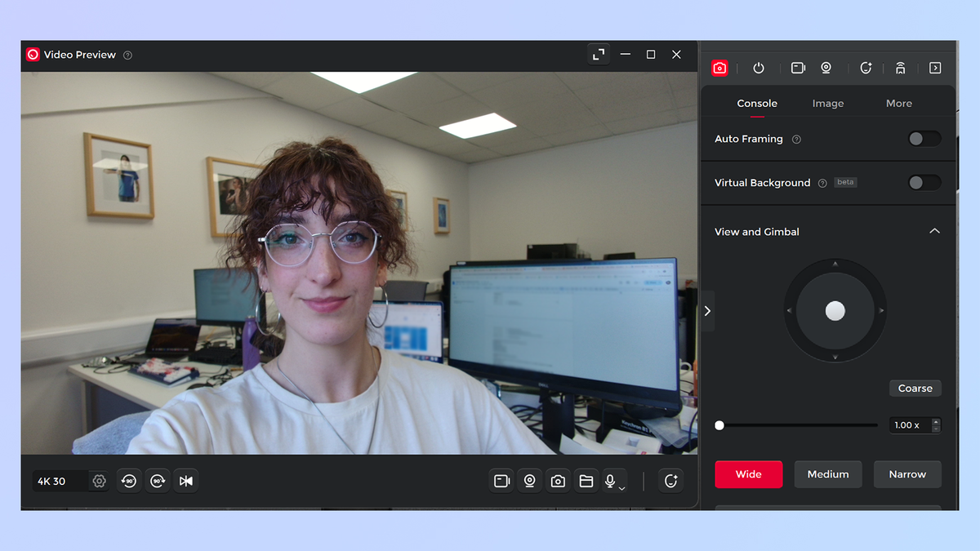The height and width of the screenshot is (551, 980).
Task: Take a snapshot with the camera button
Action: (x=558, y=481)
